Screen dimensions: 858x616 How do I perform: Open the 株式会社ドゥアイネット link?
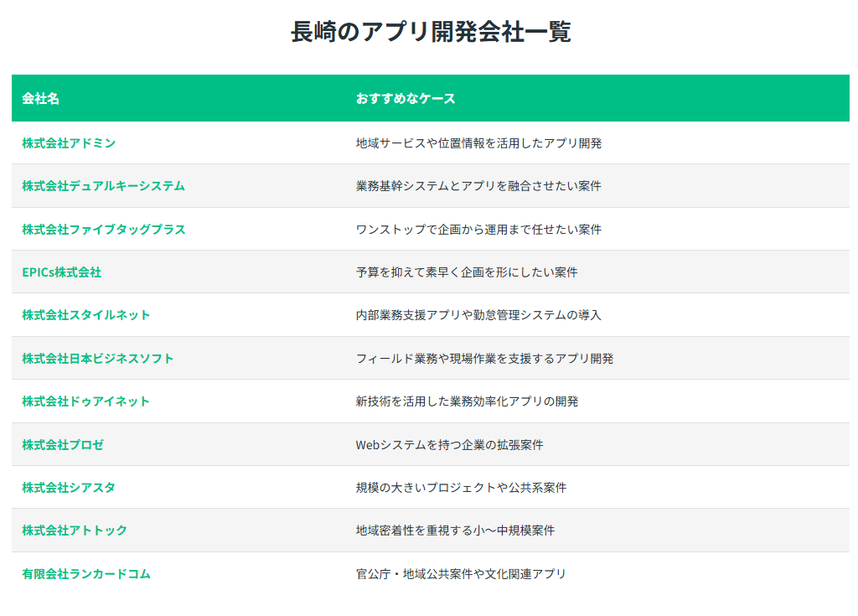86,401
